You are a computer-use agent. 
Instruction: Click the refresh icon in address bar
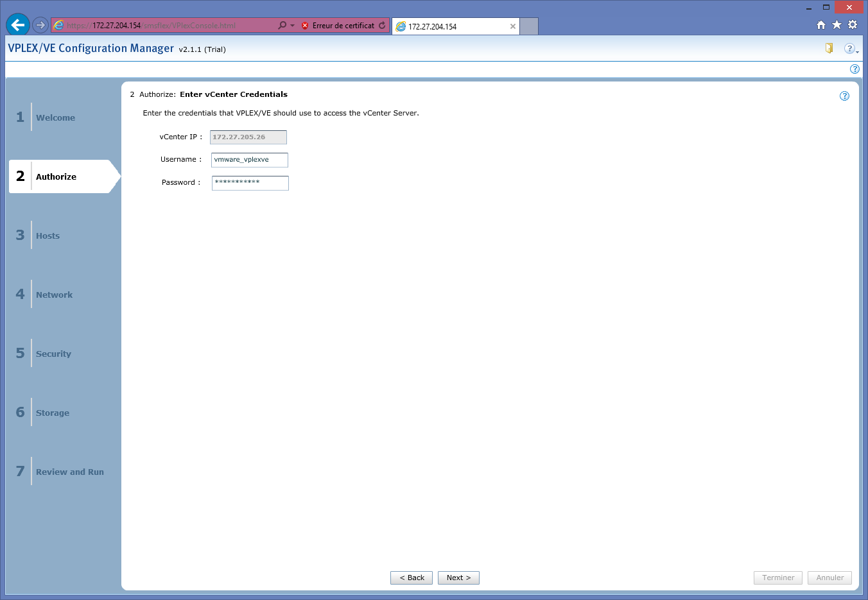(382, 26)
